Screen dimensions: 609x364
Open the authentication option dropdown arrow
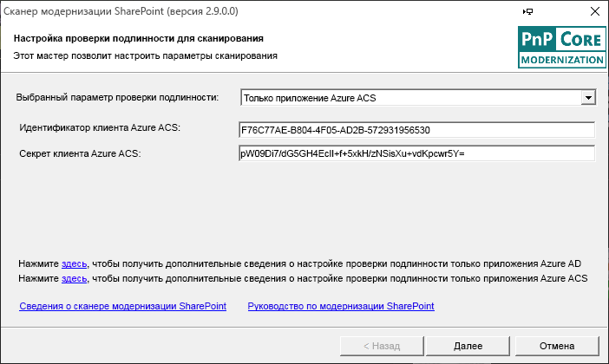(588, 98)
